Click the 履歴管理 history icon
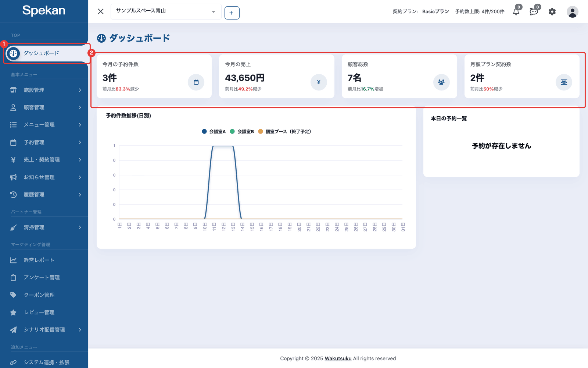 pyautogui.click(x=13, y=195)
